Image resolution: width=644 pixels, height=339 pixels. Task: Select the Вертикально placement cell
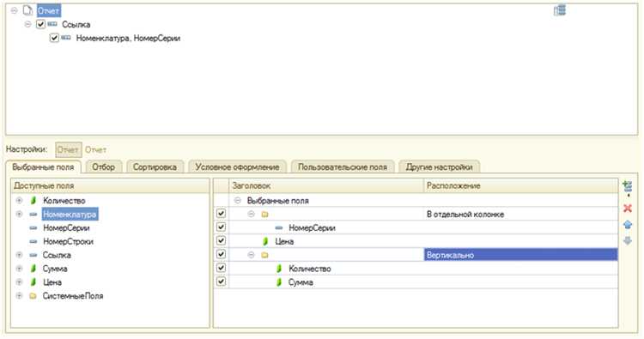520,255
